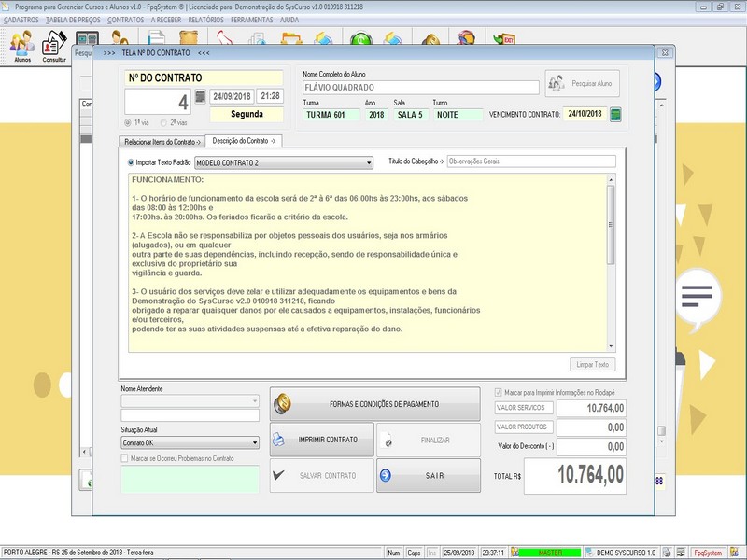Open the Alunos toolbar icon
Image resolution: width=747 pixels, height=560 pixels.
coord(22,46)
